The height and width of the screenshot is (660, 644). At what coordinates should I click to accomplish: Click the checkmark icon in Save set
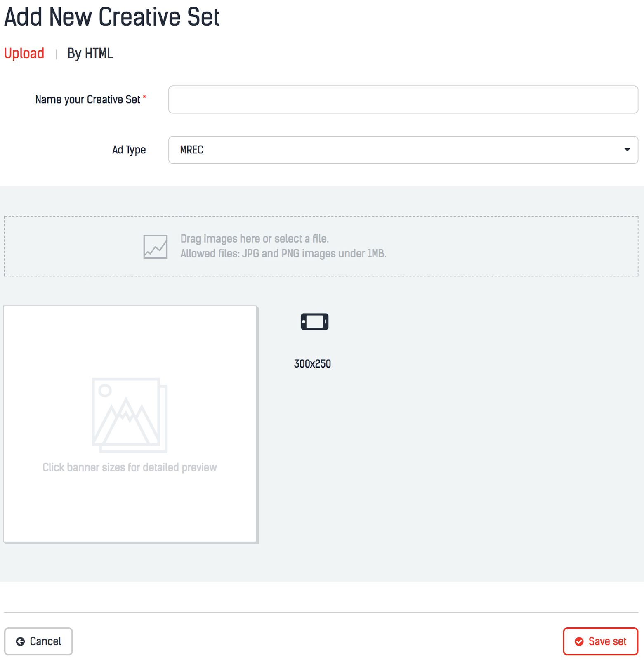click(x=579, y=641)
